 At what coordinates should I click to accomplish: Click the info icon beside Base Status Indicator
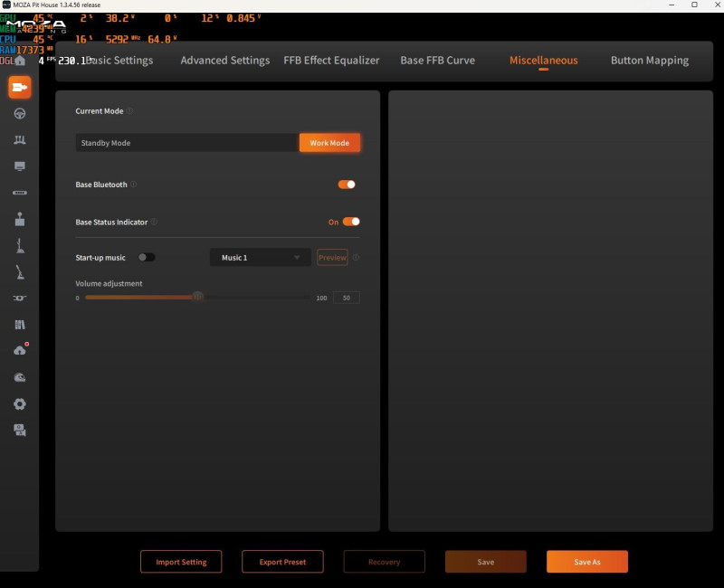click(154, 222)
